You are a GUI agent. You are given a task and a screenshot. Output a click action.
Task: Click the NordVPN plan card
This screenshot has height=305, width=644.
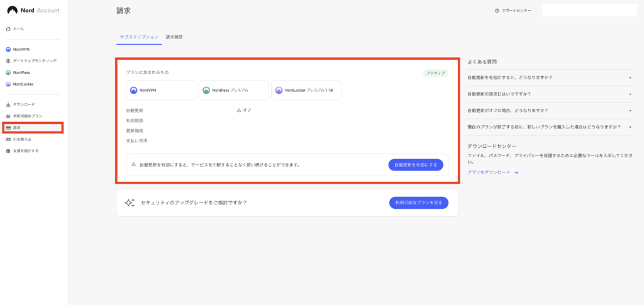(x=161, y=91)
